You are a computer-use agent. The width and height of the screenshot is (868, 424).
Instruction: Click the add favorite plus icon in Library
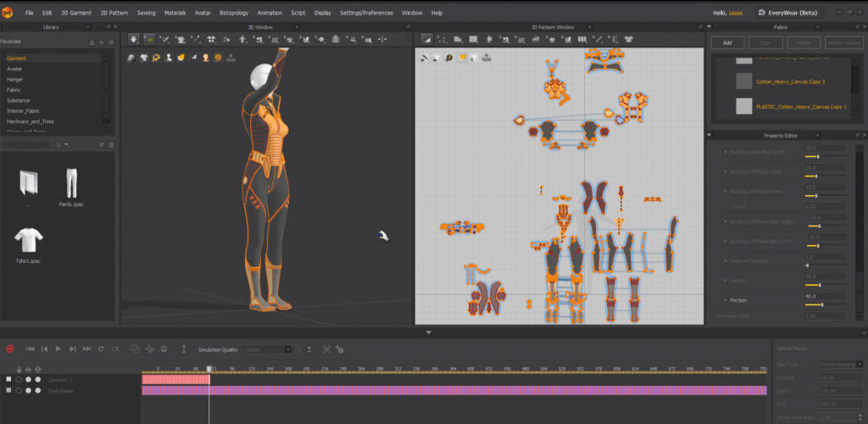coord(101,42)
